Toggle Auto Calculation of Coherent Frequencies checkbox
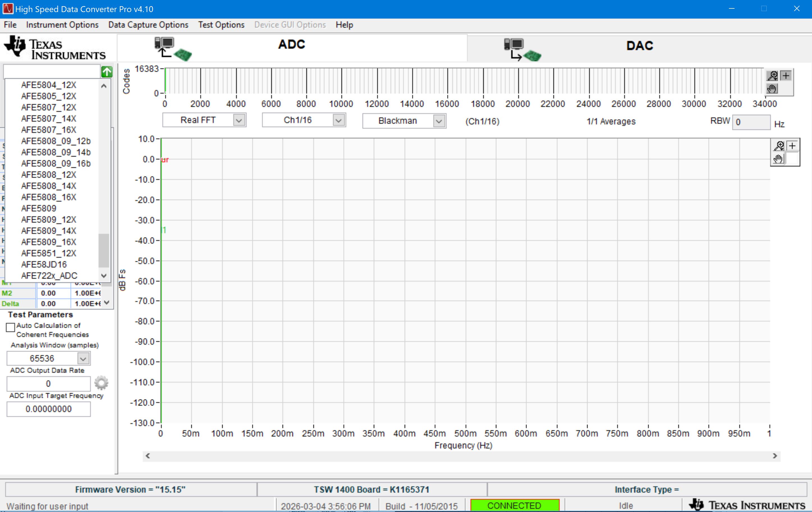 [10, 327]
